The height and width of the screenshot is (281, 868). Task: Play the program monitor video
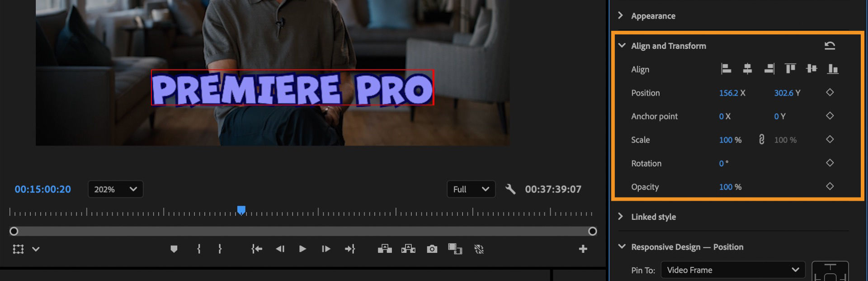(302, 249)
